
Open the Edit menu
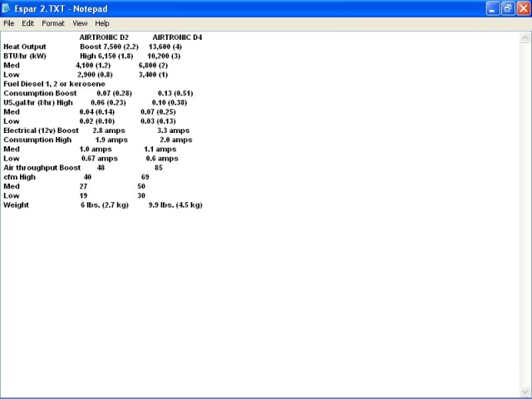[27, 23]
